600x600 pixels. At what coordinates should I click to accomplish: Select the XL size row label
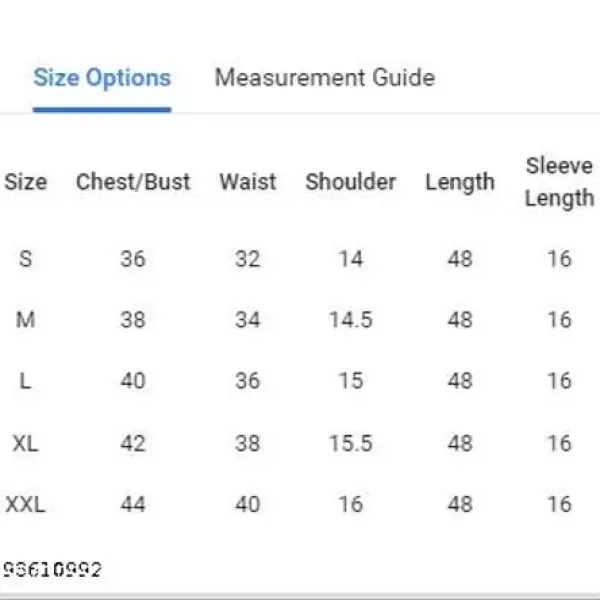pyautogui.click(x=26, y=443)
